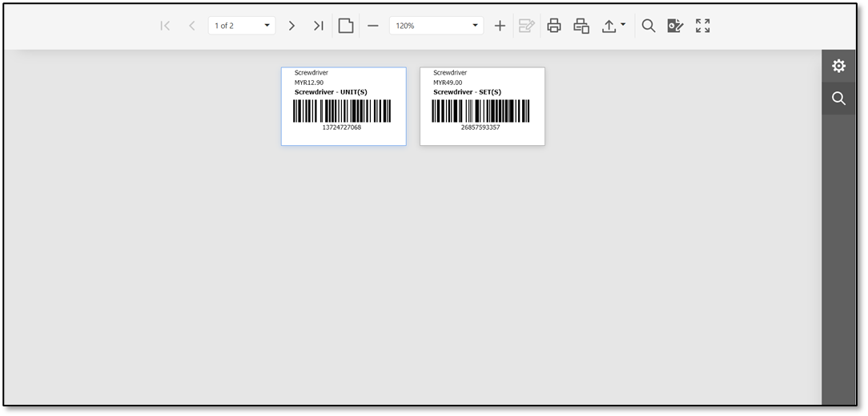This screenshot has height=416, width=868.
Task: Click the 'Screwdriver - SET(S)' bold text
Action: click(467, 92)
